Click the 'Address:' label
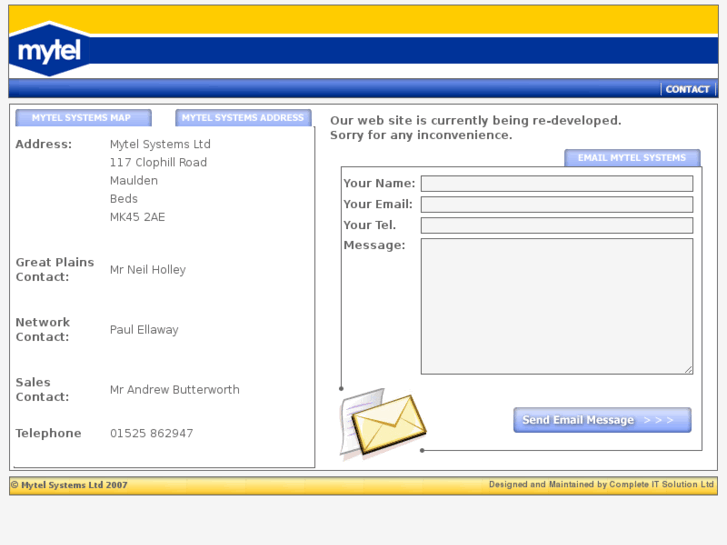The width and height of the screenshot is (727, 545). [44, 144]
